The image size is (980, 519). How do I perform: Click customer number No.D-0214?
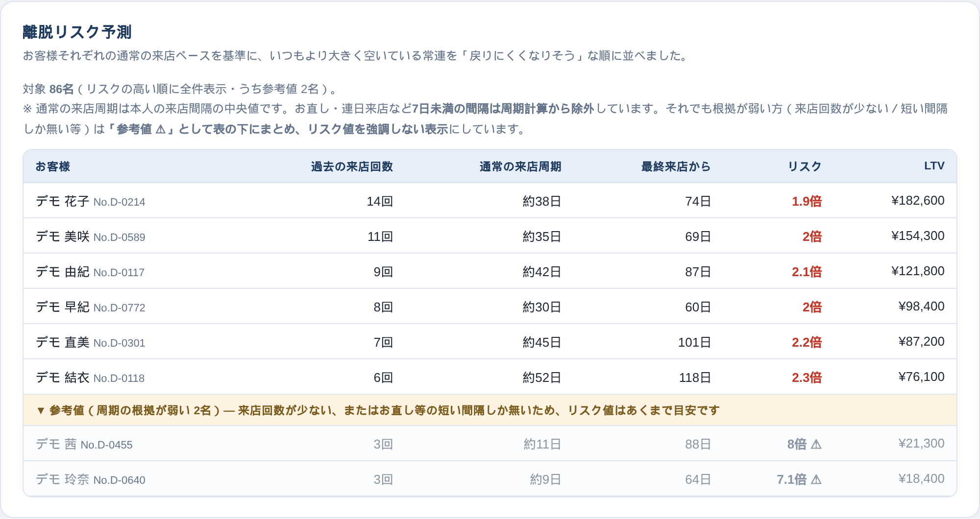click(x=119, y=202)
